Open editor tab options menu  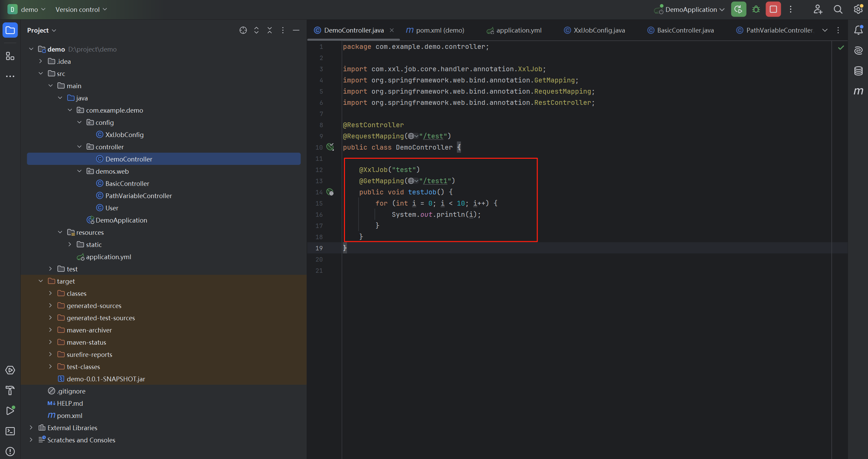coord(838,30)
